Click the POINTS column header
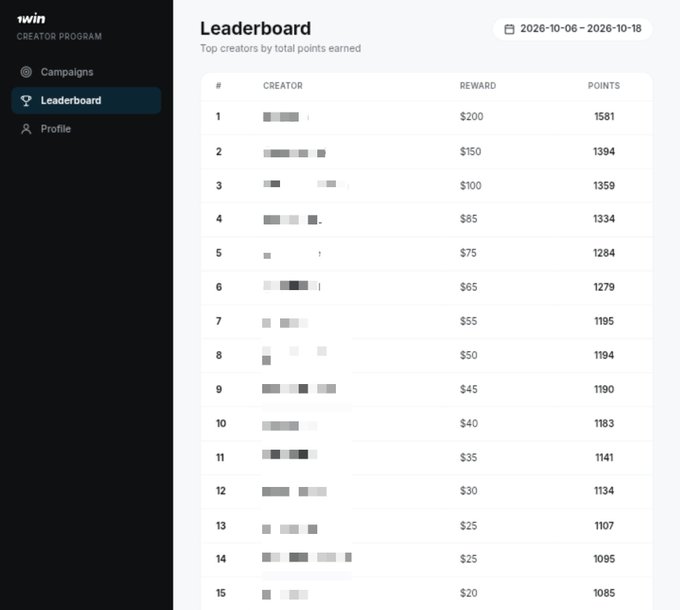 tap(604, 86)
